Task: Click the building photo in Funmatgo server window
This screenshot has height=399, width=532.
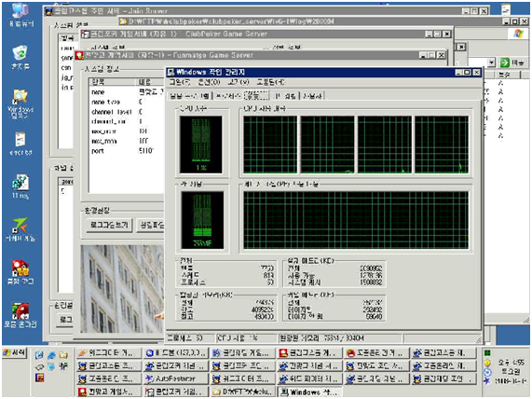Action: tap(122, 289)
